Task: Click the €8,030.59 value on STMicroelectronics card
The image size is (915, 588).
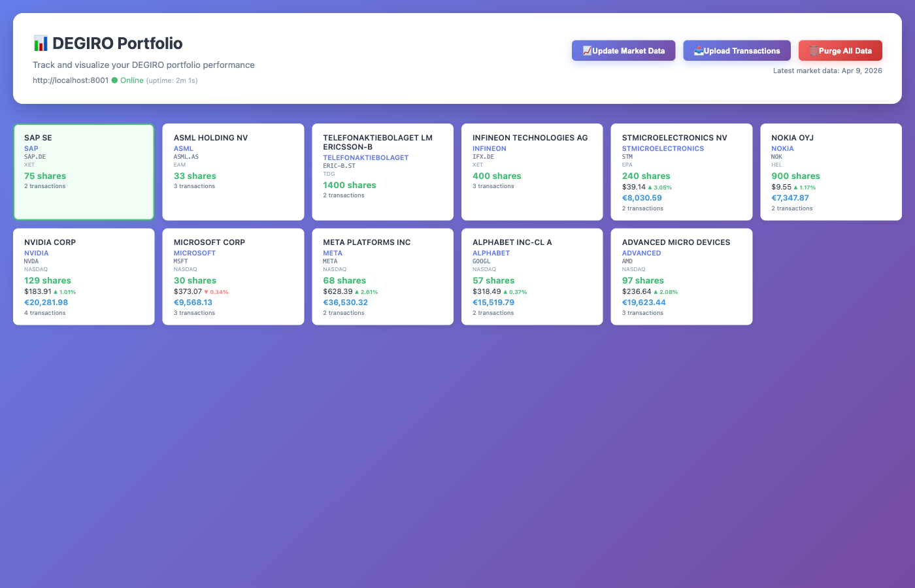Action: [642, 198]
